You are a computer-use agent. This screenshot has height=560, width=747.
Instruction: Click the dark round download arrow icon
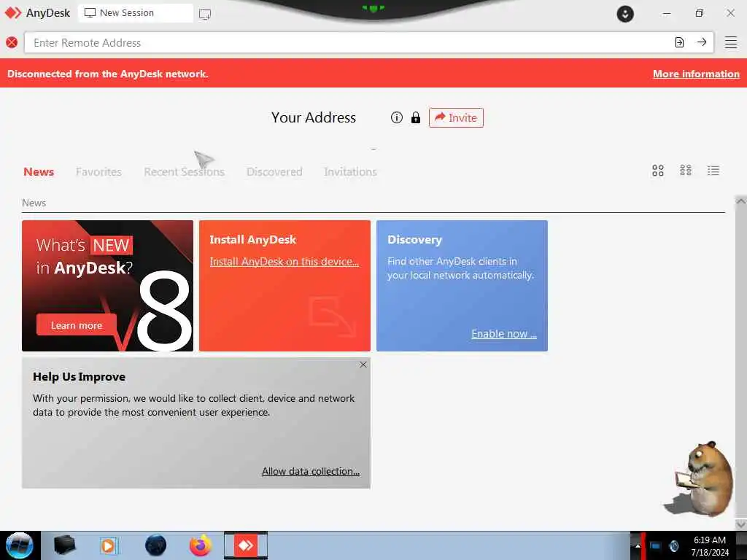tap(625, 14)
